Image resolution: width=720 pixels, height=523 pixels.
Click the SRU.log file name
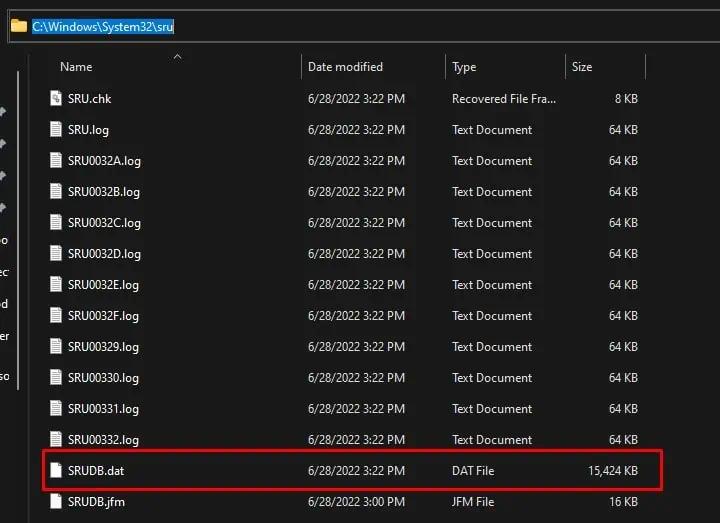(x=89, y=130)
